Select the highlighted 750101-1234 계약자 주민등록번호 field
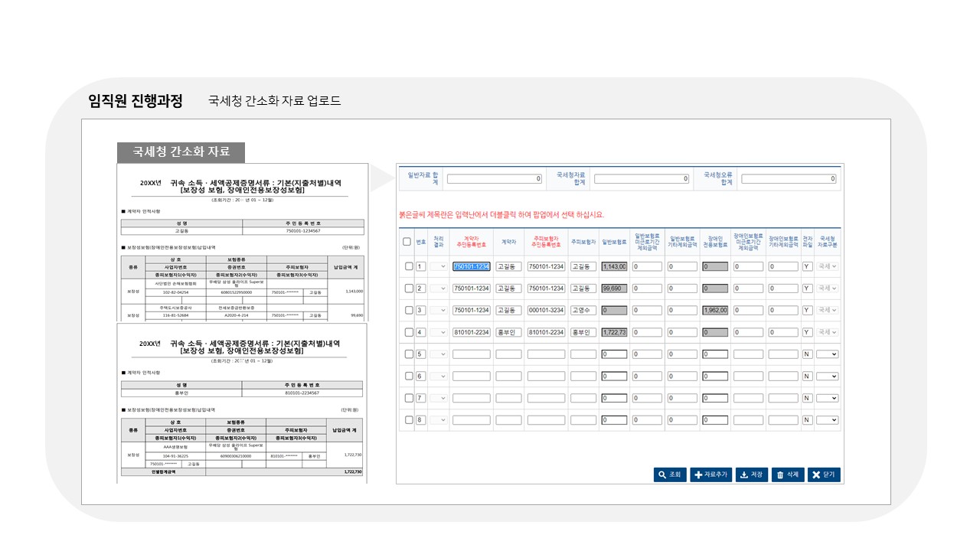The image size is (980, 551). point(472,266)
